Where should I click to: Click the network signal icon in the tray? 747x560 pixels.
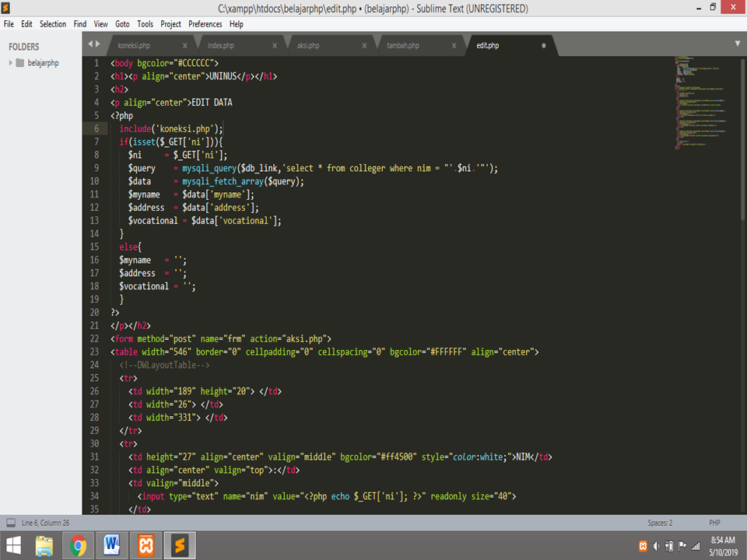tap(695, 545)
